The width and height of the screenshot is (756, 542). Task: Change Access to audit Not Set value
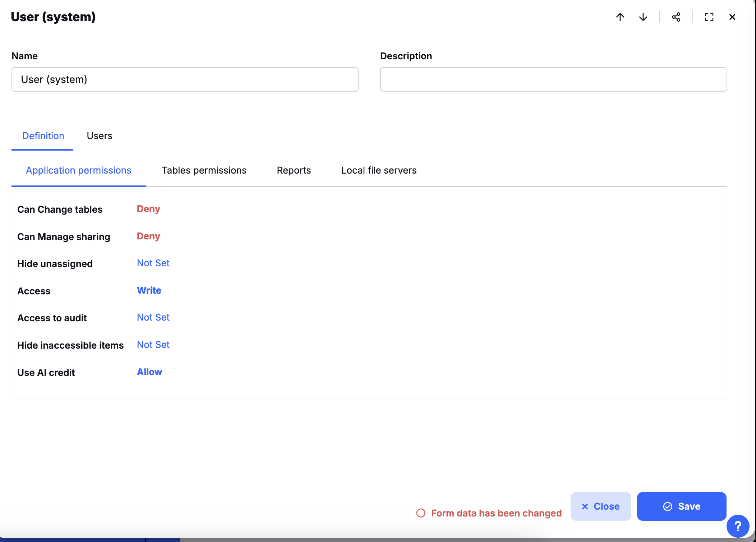pos(153,317)
